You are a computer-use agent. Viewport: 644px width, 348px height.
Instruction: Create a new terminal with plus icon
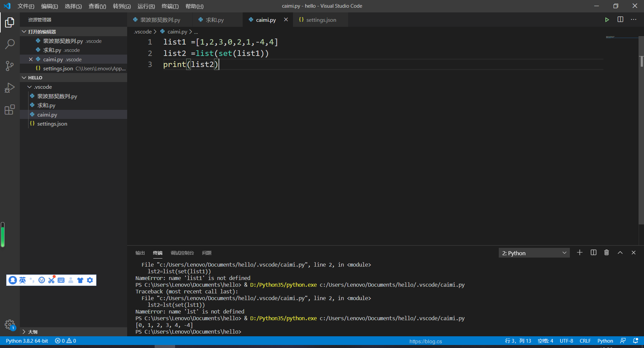point(580,253)
